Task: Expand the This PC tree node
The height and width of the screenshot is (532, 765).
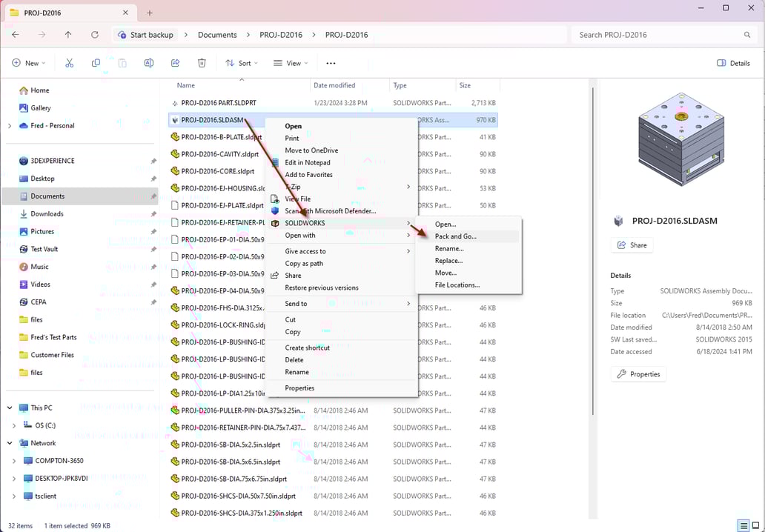Action: [x=9, y=408]
